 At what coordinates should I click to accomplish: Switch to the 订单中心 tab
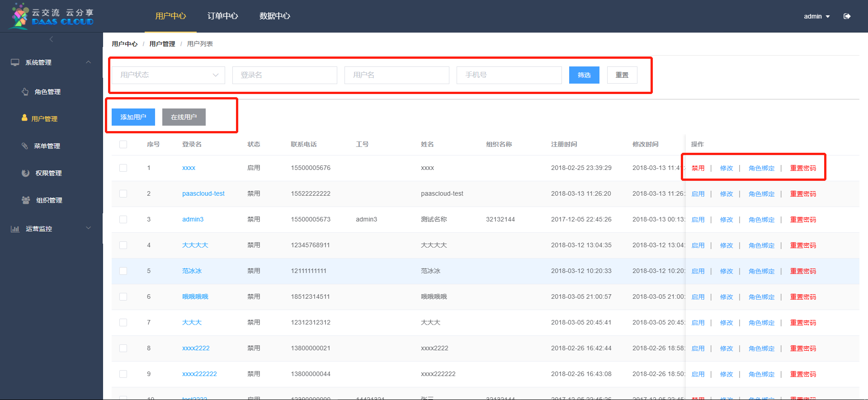tap(222, 16)
